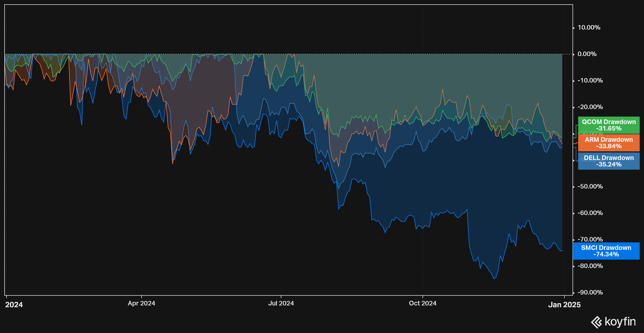The image size is (644, 333).
Task: Select the ARM Drawdown orange label
Action: (x=609, y=143)
